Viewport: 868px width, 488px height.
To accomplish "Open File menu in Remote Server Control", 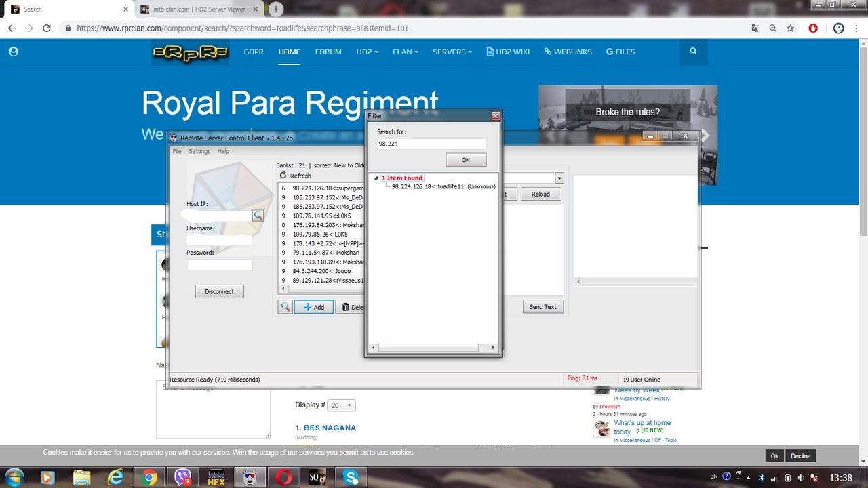I will 177,151.
